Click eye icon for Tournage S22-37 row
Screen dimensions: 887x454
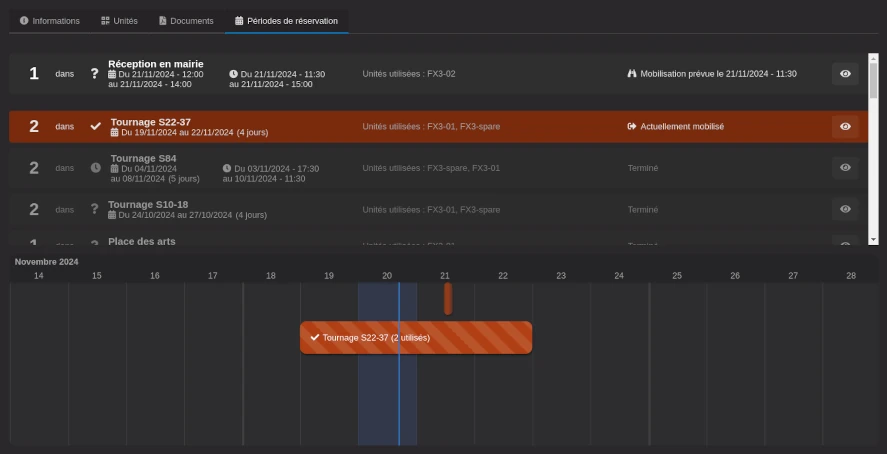[845, 127]
